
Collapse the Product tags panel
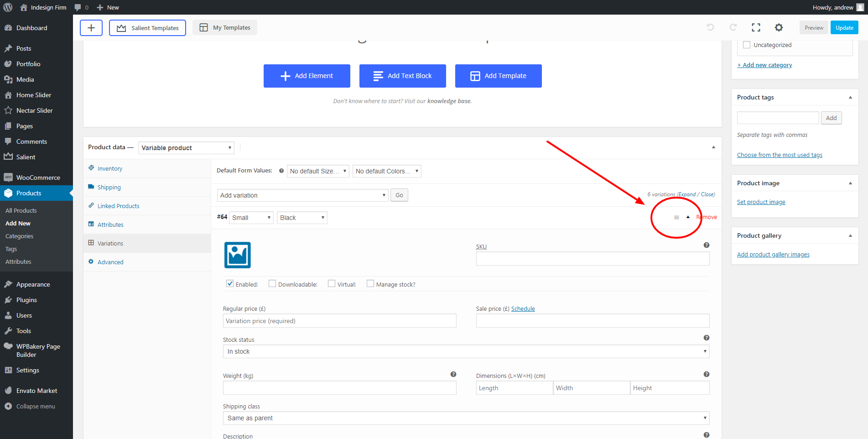point(850,97)
